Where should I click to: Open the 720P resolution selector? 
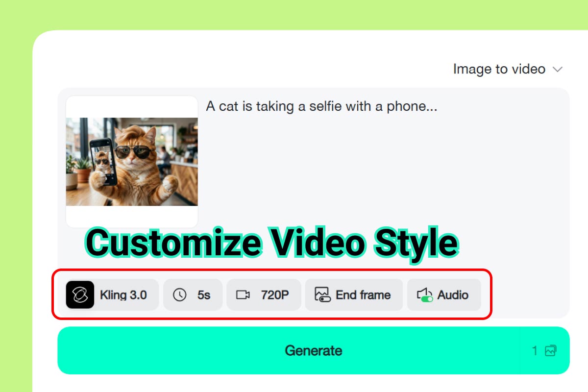coord(274,295)
